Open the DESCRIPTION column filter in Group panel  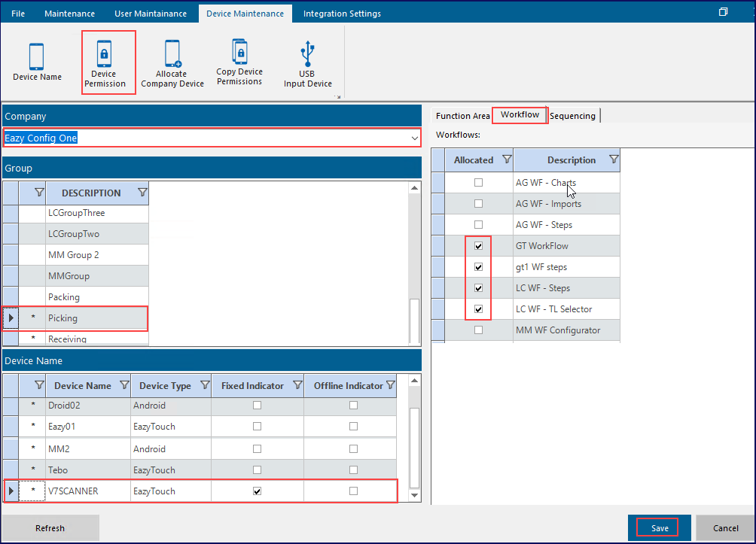[x=142, y=193]
